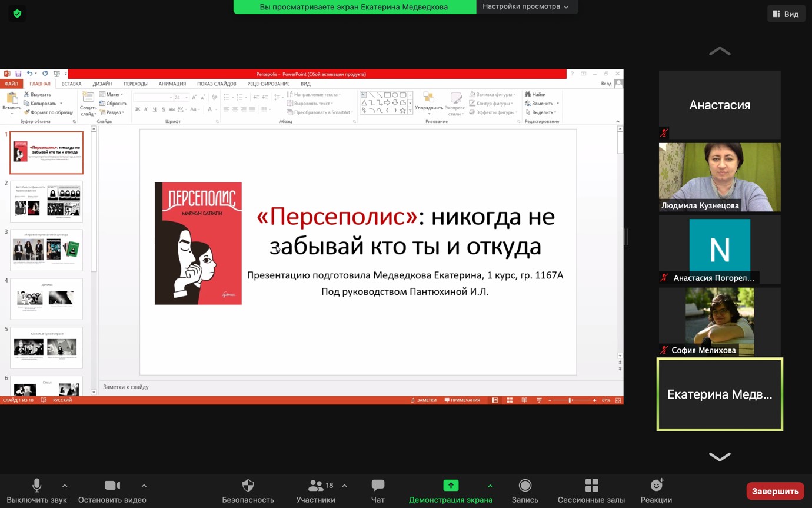This screenshot has height=508, width=812.
Task: Switch to ПЕРЕХОДЫ ribbon tab
Action: pos(135,84)
